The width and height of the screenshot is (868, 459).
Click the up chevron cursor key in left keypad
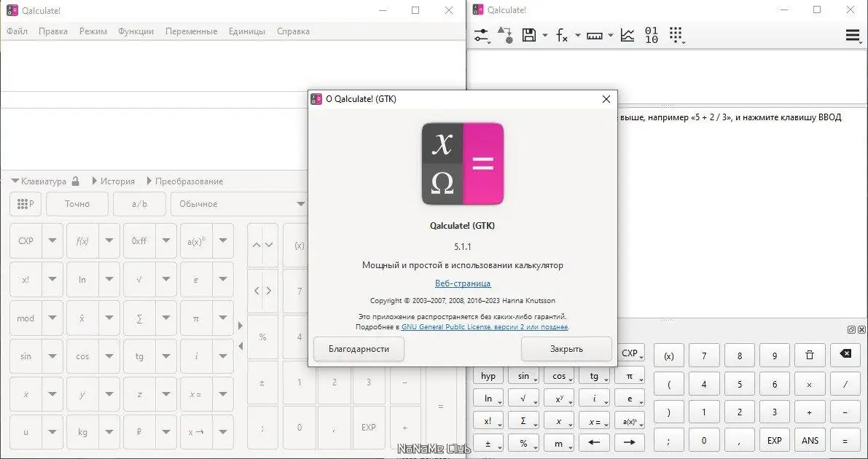(257, 245)
